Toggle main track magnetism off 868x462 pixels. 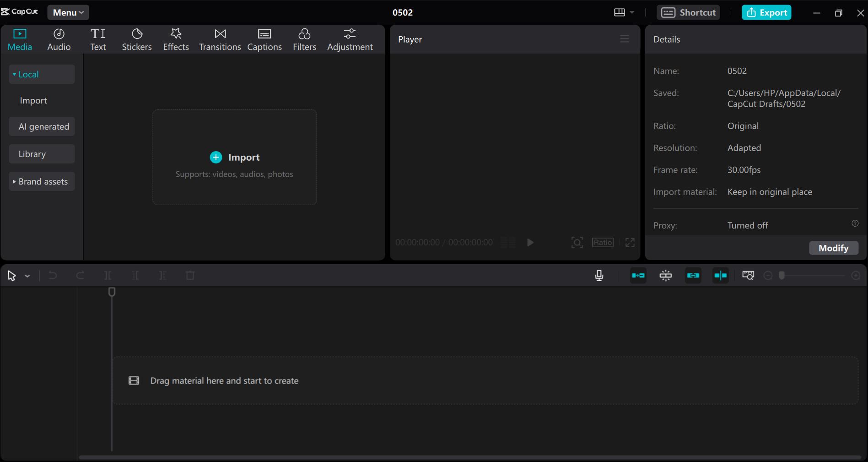pos(638,275)
